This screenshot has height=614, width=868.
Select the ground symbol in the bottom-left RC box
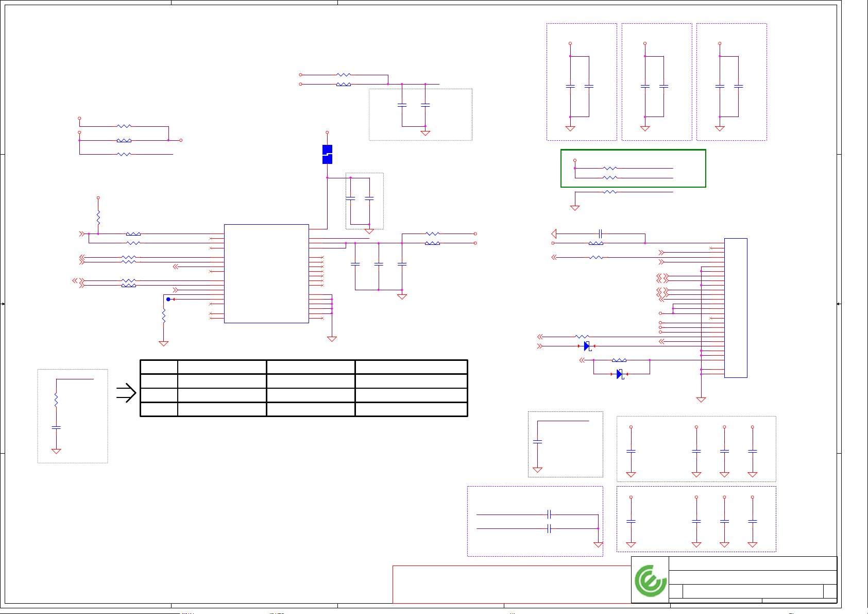click(x=56, y=451)
